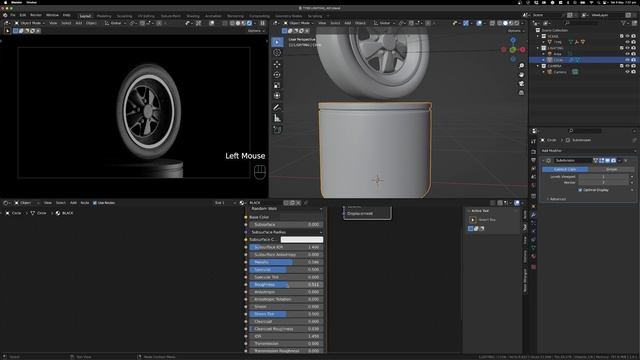Click Levels Viewport value field
Image resolution: width=640 pixels, height=360 pixels.
[x=603, y=177]
